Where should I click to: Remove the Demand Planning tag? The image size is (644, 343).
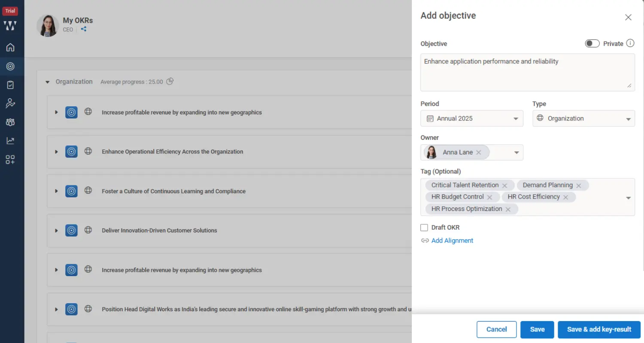[579, 186]
